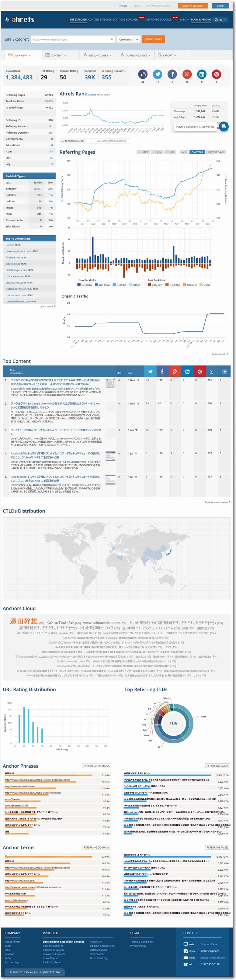Open Content Explorer navigation item

(100, 20)
